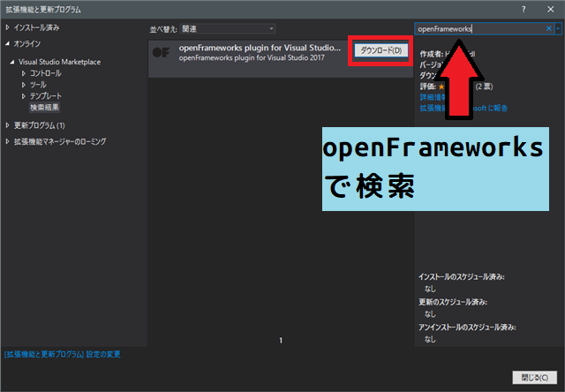Expand the インストール済み tree node
This screenshot has height=392, width=565.
(7, 27)
